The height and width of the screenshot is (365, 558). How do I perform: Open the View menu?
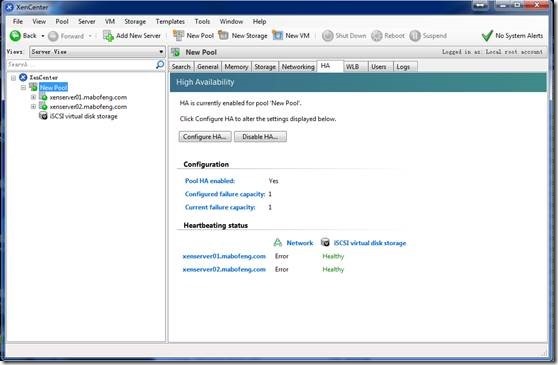click(x=39, y=21)
